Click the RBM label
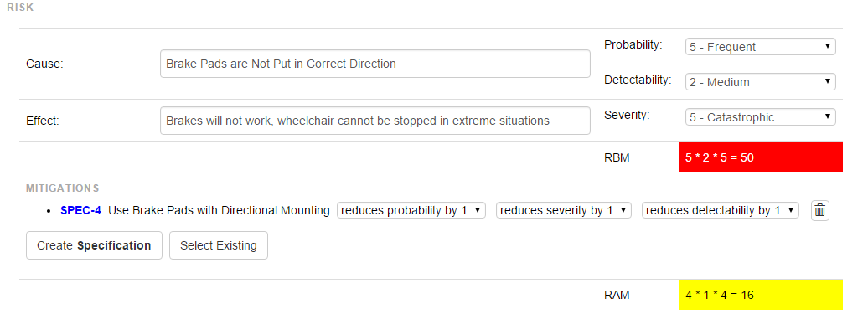This screenshot has width=868, height=319. (617, 157)
